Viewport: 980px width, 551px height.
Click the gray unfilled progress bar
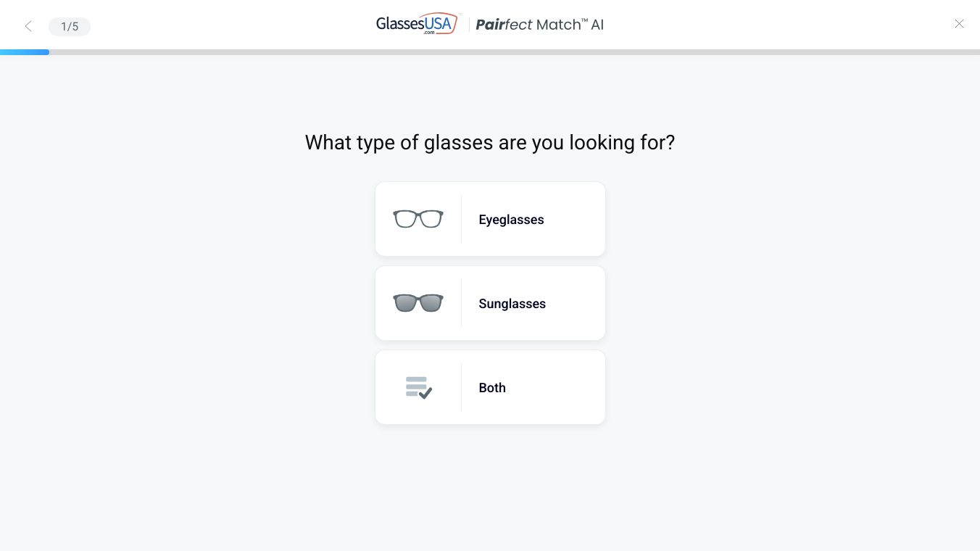pyautogui.click(x=507, y=52)
